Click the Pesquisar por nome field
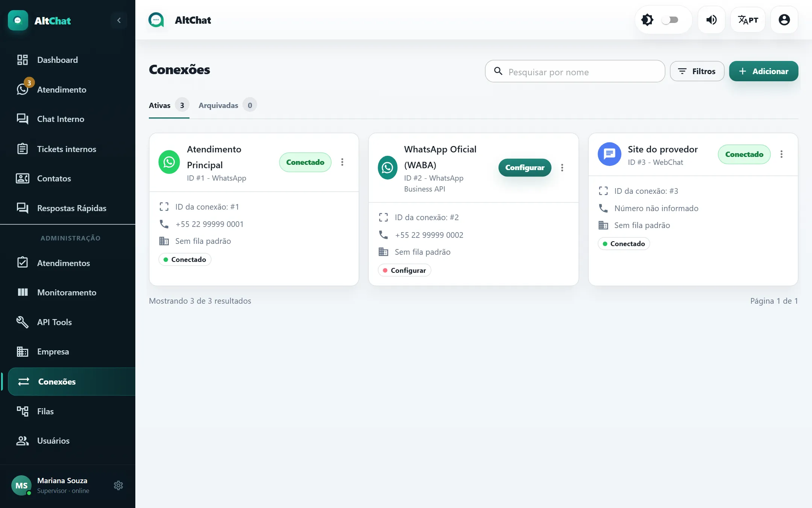The height and width of the screenshot is (508, 812). (575, 71)
